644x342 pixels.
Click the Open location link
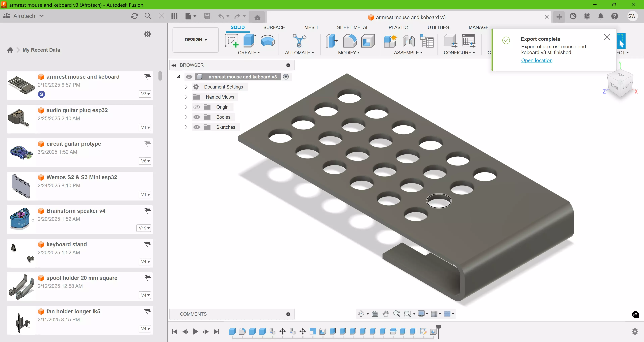[x=536, y=60]
